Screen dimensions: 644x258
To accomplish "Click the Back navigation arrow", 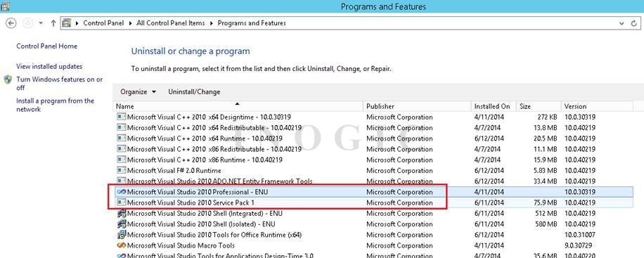I will pyautogui.click(x=11, y=23).
